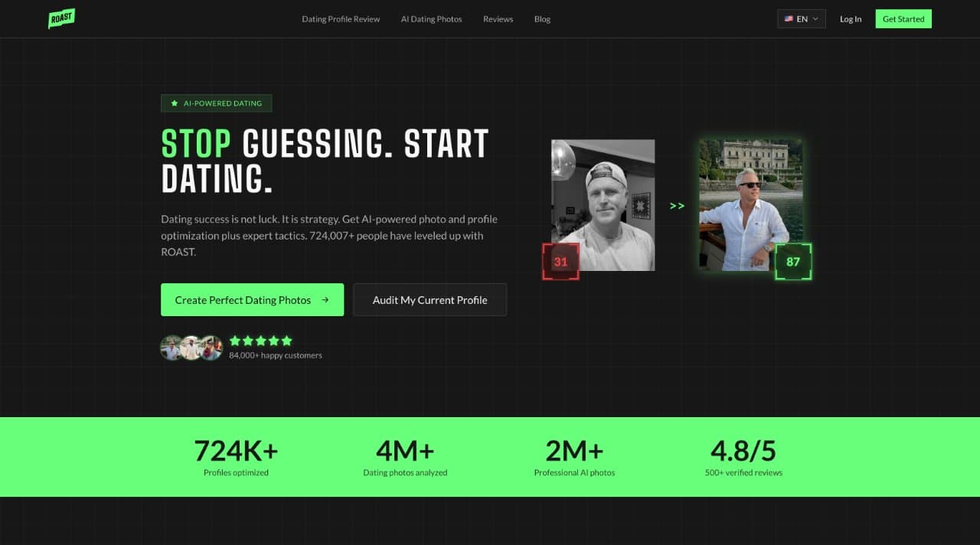Open the Dating Profile Review menu item
Screen dimensions: 980x545
click(x=341, y=19)
